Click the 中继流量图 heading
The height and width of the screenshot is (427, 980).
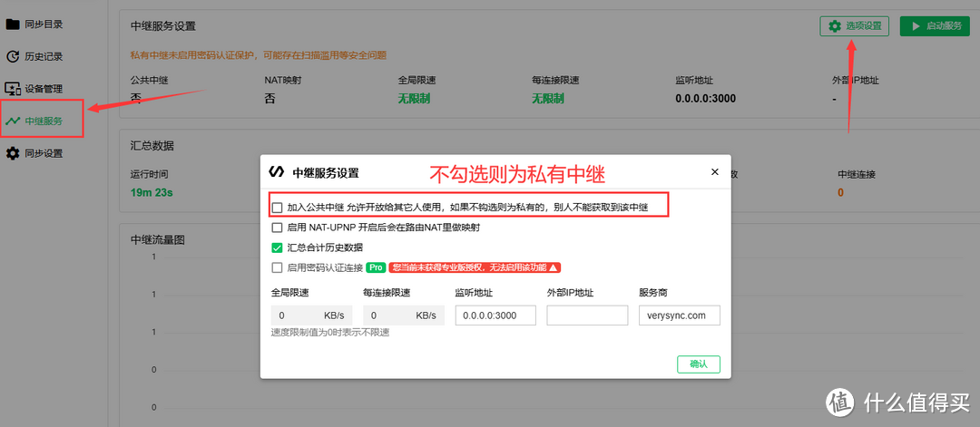pos(158,239)
